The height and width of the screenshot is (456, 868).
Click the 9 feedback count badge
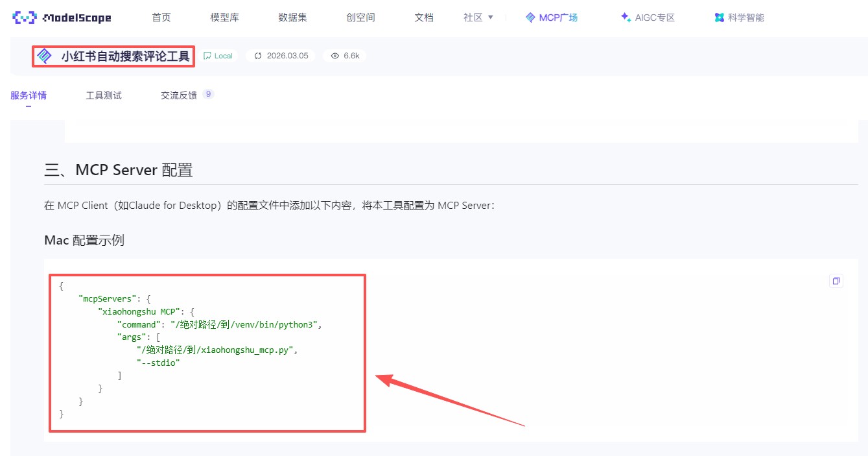[x=208, y=94]
